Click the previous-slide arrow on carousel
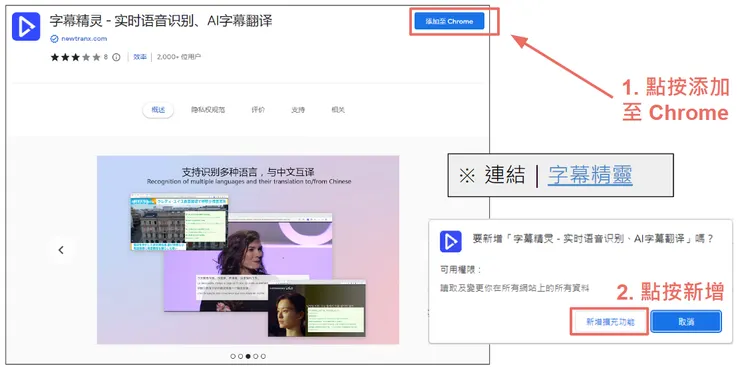This screenshot has height=367, width=740. point(61,250)
